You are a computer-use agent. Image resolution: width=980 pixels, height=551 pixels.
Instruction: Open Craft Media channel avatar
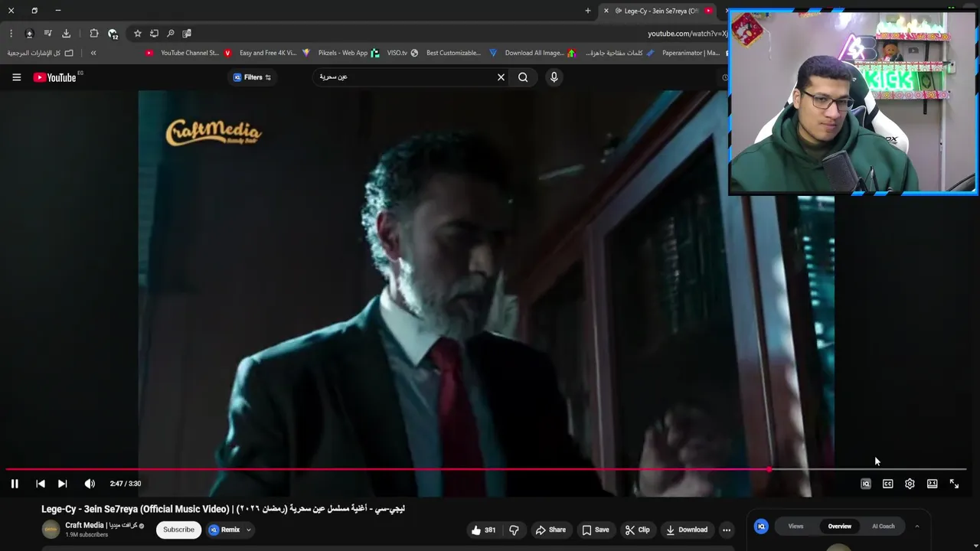[51, 530]
